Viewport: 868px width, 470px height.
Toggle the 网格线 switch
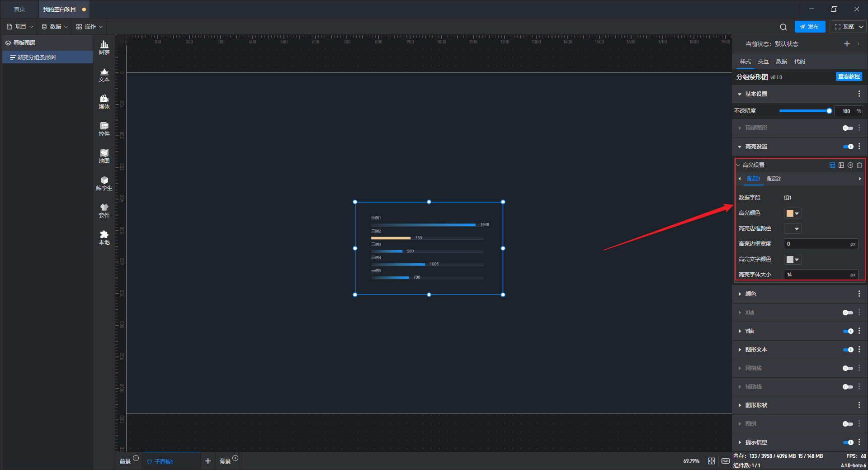point(848,368)
